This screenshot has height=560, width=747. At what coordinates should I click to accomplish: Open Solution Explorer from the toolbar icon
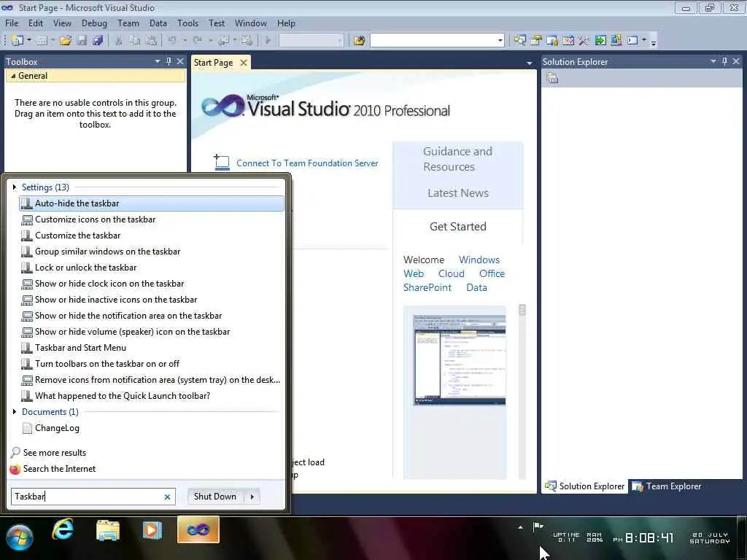pyautogui.click(x=519, y=41)
